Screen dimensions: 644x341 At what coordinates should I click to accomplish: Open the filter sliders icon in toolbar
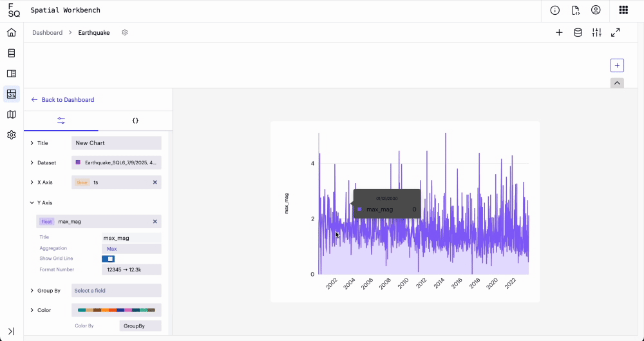597,32
